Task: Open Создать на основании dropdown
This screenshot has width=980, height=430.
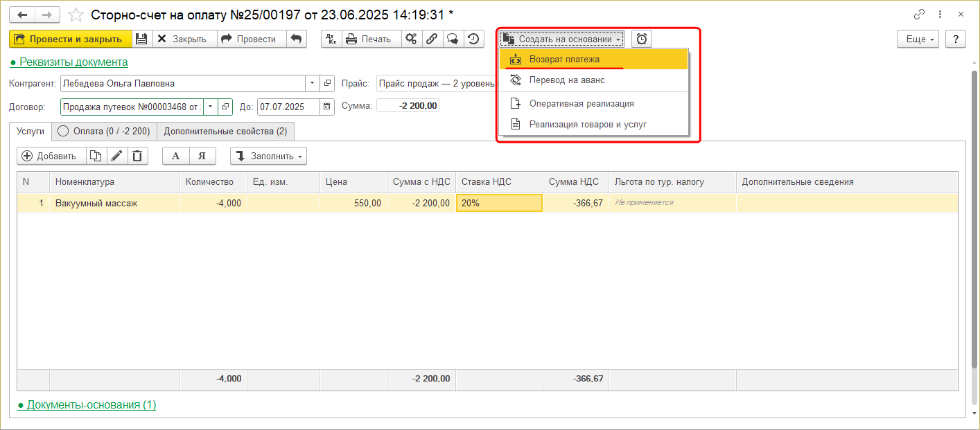Action: click(x=562, y=39)
